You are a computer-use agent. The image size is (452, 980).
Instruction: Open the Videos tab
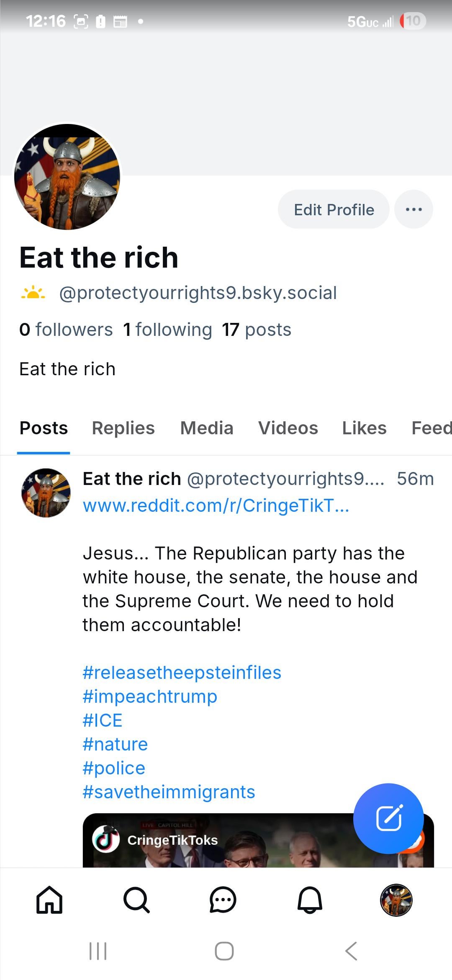[x=288, y=428]
